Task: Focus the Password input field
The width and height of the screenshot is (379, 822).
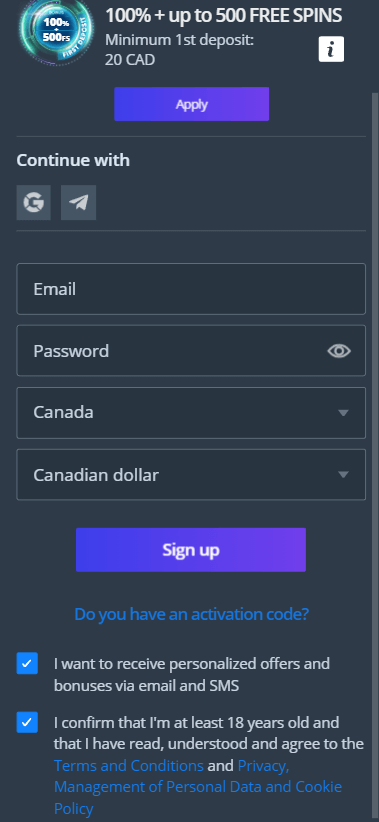Action: (191, 351)
